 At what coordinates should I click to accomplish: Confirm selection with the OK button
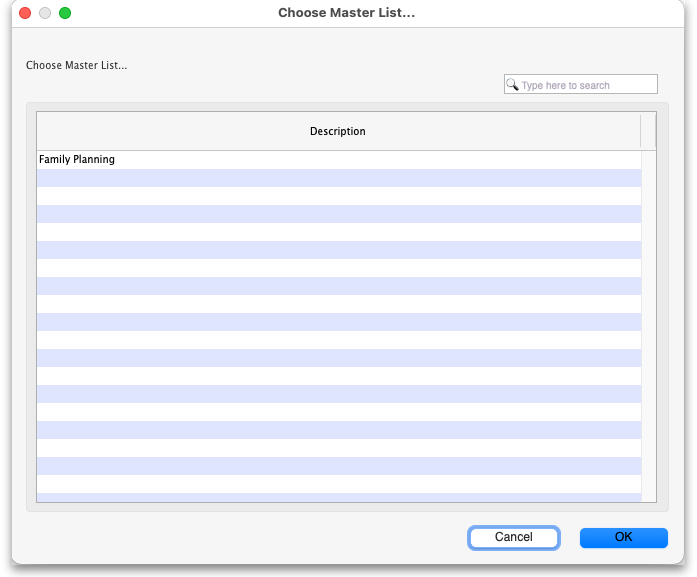point(623,537)
